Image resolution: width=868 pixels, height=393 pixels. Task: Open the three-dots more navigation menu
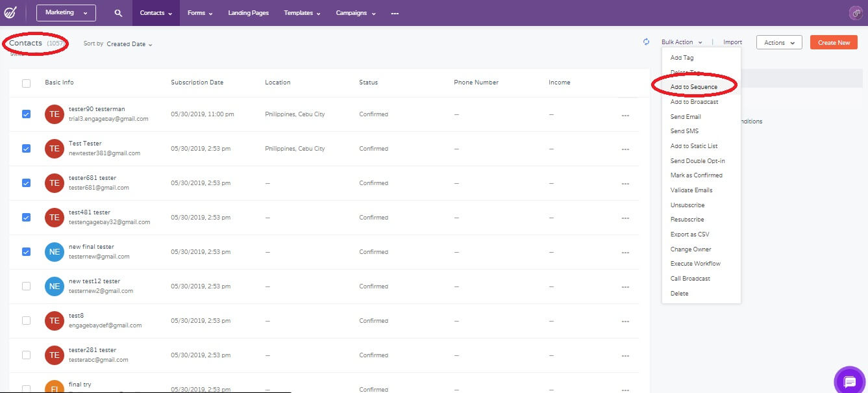(395, 13)
